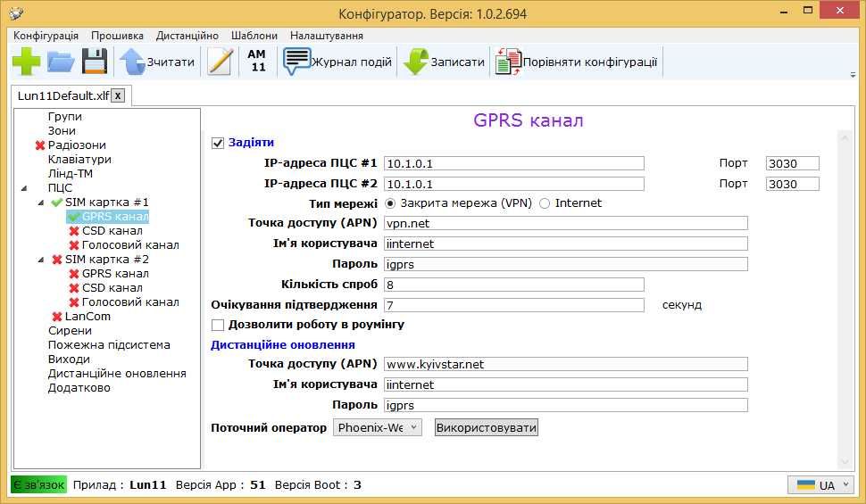Collapse the SIM картка #1 node
This screenshot has height=504, width=866.
coord(41,202)
